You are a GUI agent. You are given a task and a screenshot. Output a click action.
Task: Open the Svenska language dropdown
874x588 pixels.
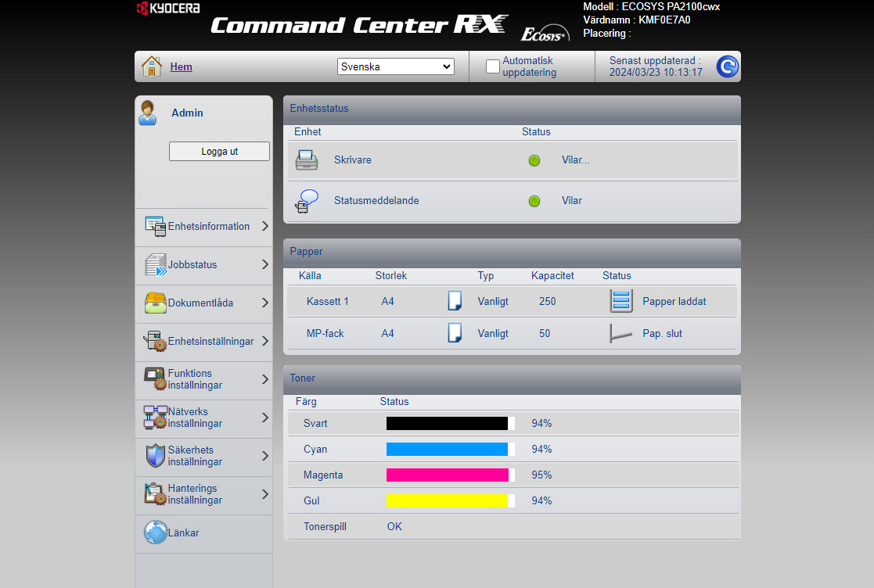click(x=396, y=66)
